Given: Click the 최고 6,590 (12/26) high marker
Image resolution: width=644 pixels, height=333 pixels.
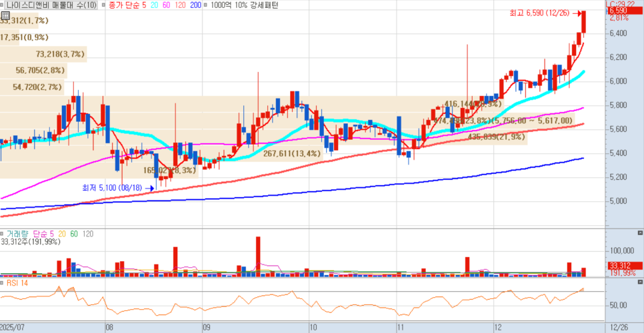Looking at the screenshot, I should click(539, 13).
